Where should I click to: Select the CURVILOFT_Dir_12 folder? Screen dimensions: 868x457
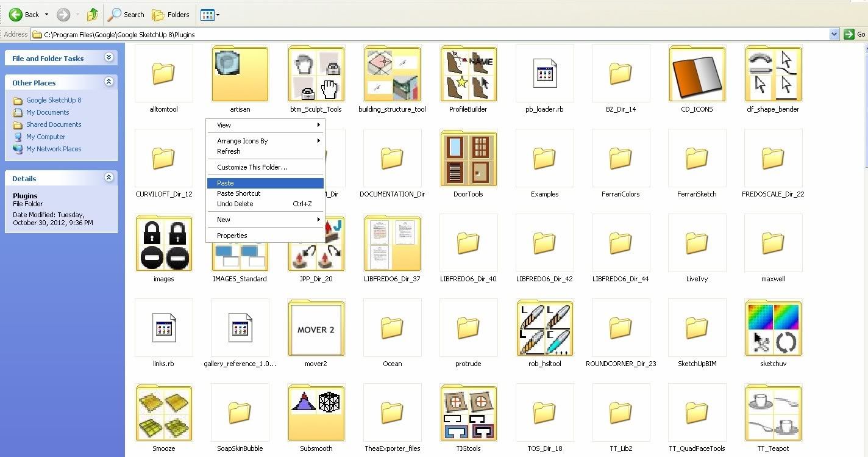click(x=163, y=164)
